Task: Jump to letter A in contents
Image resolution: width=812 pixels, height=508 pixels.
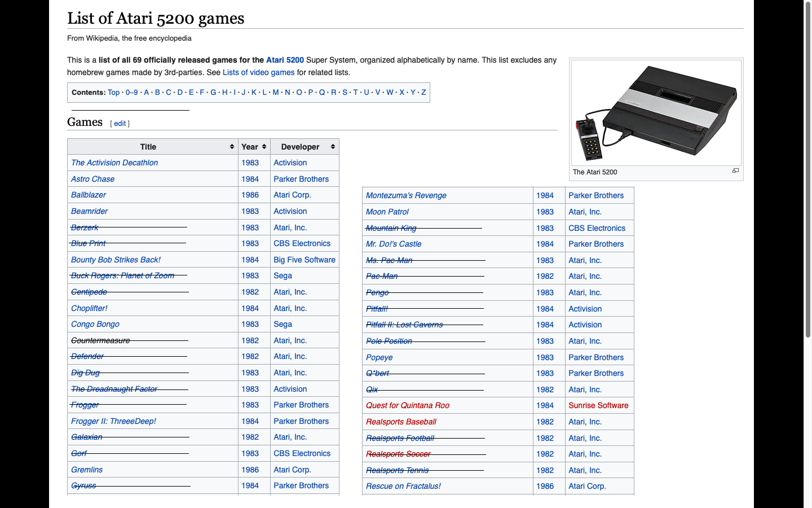Action: (146, 93)
